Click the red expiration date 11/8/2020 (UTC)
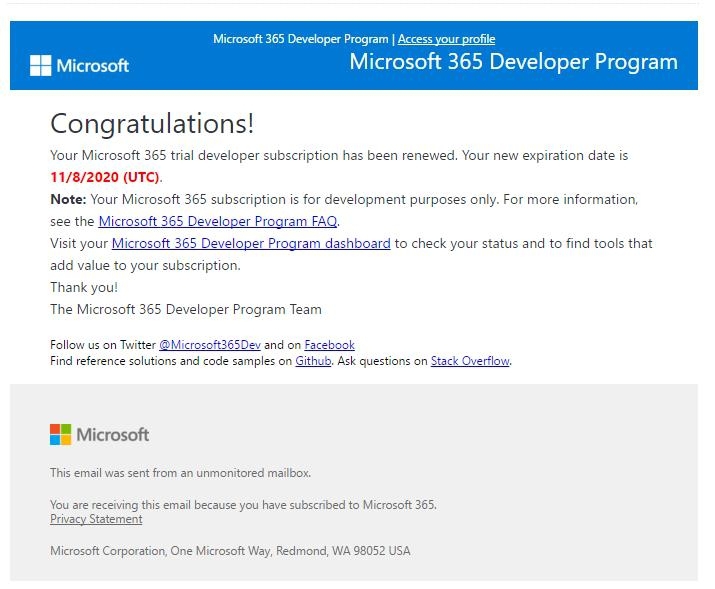 coord(105,177)
